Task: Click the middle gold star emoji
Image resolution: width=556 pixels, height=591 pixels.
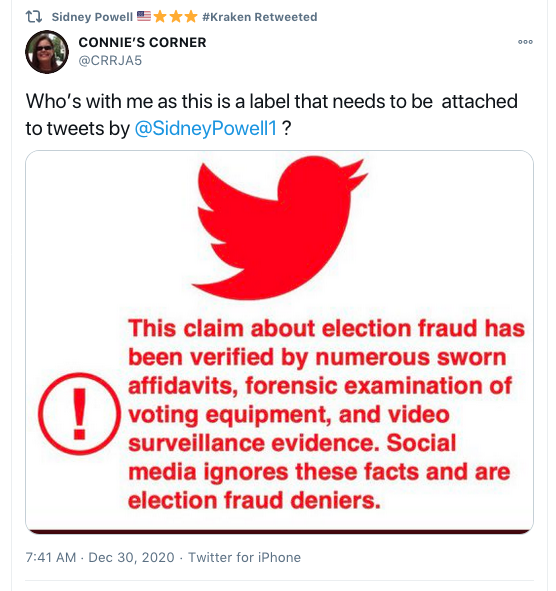Action: 176,17
